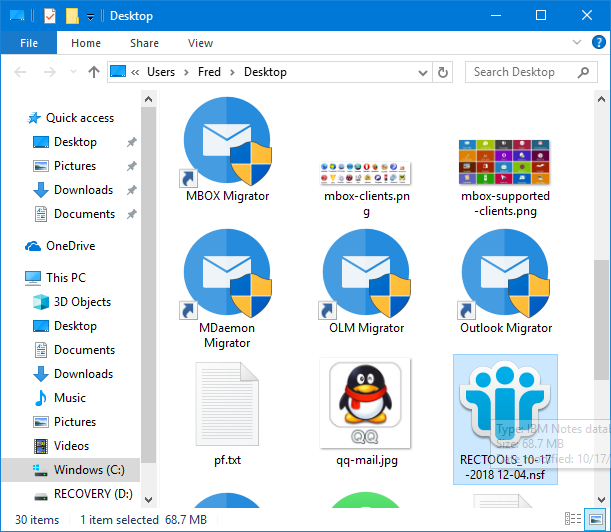Select the RECTOOLS .nsf Notes database file

point(505,419)
